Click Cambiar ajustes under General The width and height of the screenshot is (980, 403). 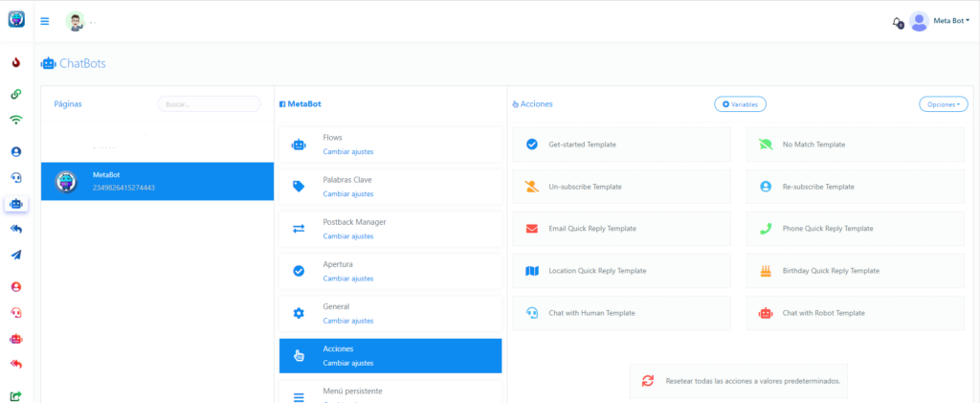(348, 321)
